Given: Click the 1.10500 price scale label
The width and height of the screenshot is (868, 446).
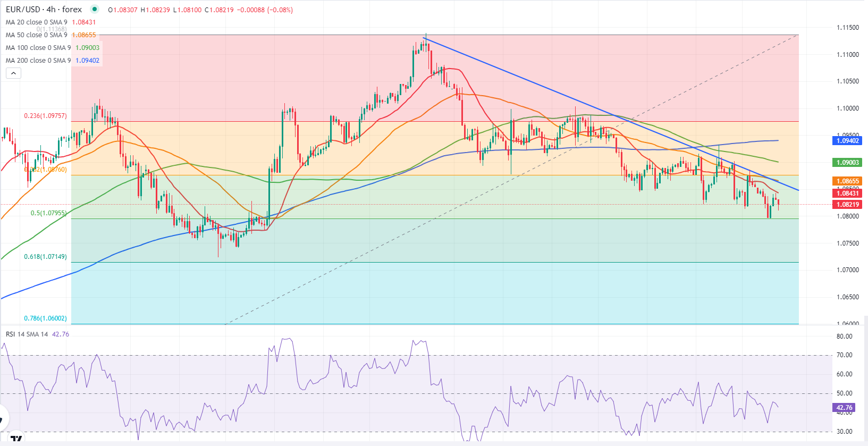Looking at the screenshot, I should pos(848,81).
